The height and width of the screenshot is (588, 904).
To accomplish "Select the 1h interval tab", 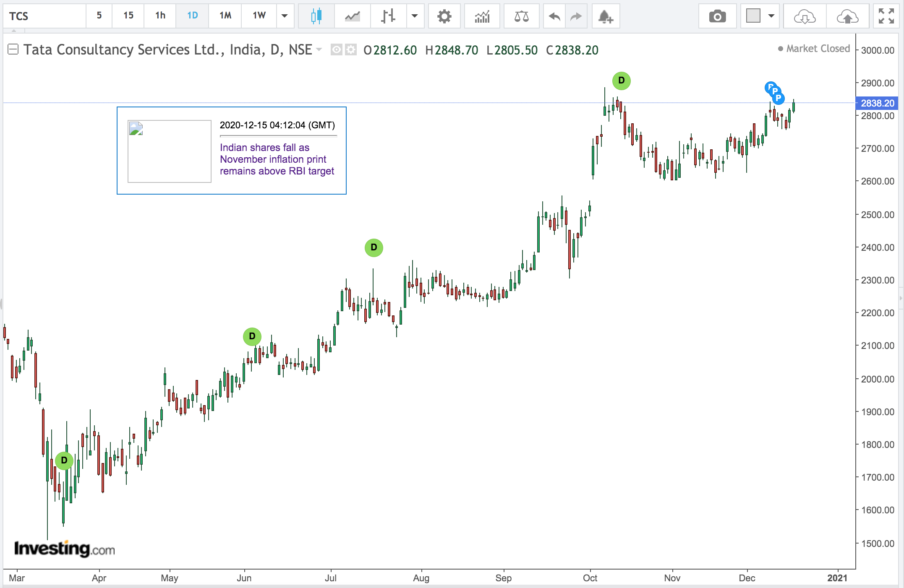I will click(x=160, y=16).
